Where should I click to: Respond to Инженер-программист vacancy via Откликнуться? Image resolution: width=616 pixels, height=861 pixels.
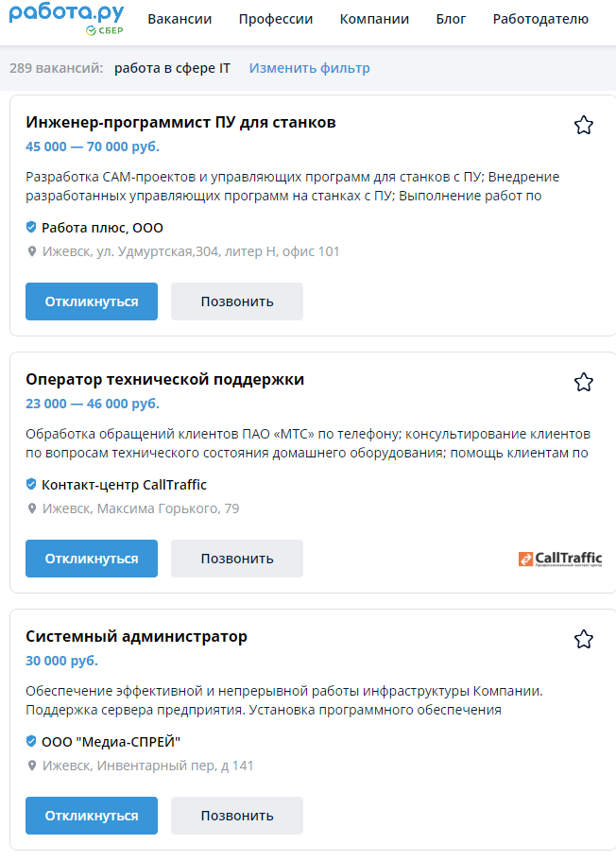pos(92,301)
